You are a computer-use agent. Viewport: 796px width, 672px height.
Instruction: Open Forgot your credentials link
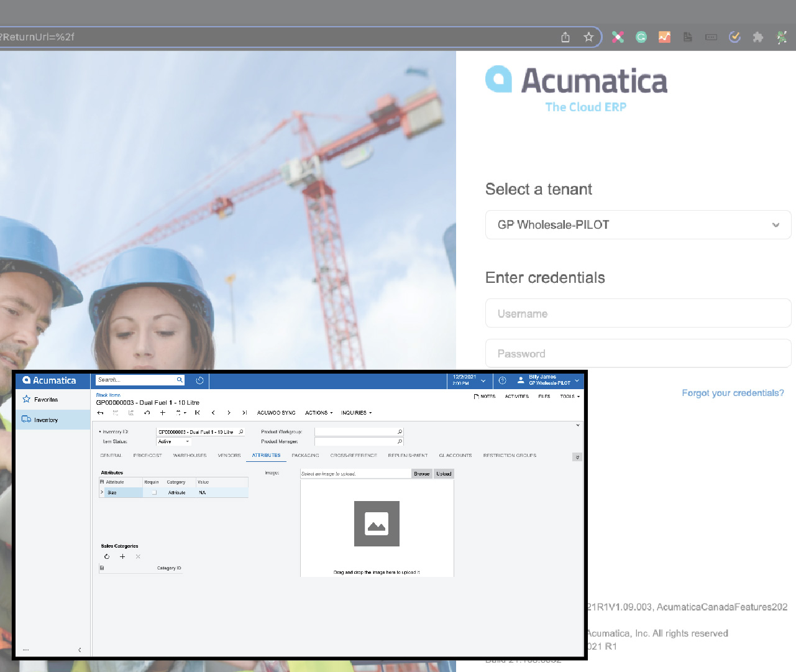tap(733, 393)
